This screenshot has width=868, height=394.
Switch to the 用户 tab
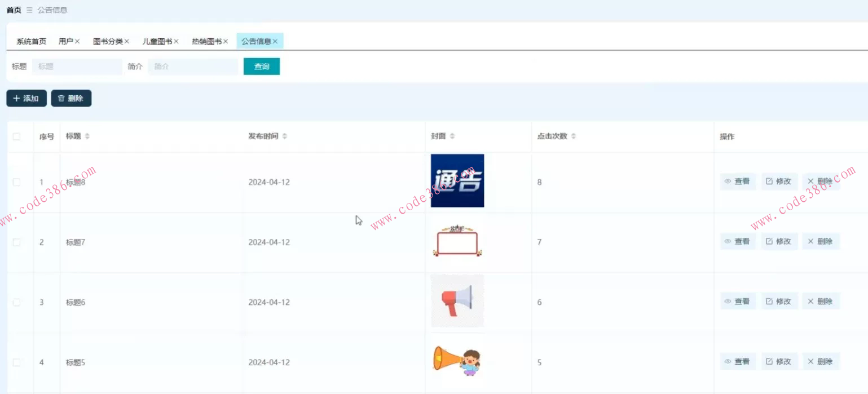pos(65,41)
